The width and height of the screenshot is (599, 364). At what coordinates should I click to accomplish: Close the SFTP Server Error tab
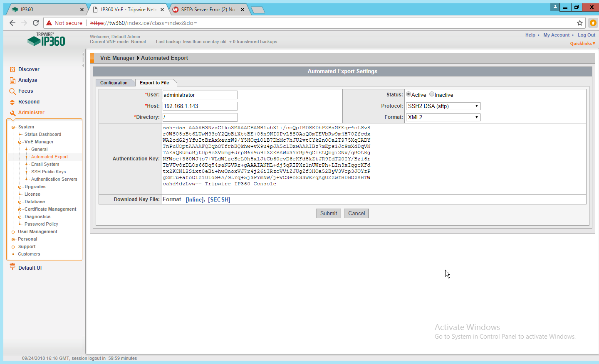coord(243,10)
